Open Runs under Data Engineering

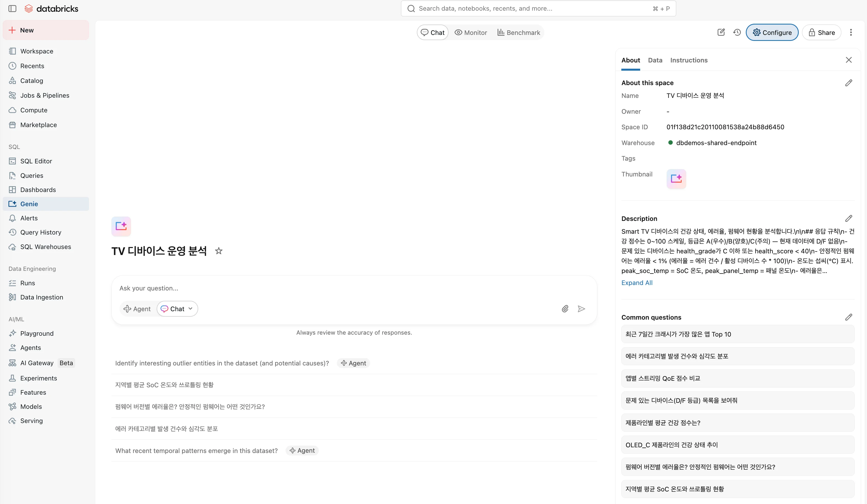[46, 283]
